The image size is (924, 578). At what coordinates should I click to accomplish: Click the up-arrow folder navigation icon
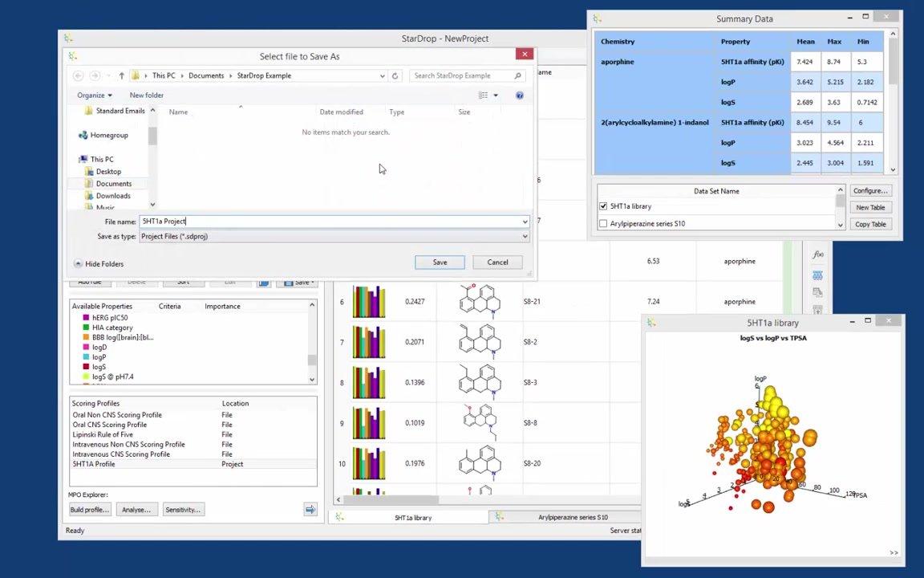[121, 76]
